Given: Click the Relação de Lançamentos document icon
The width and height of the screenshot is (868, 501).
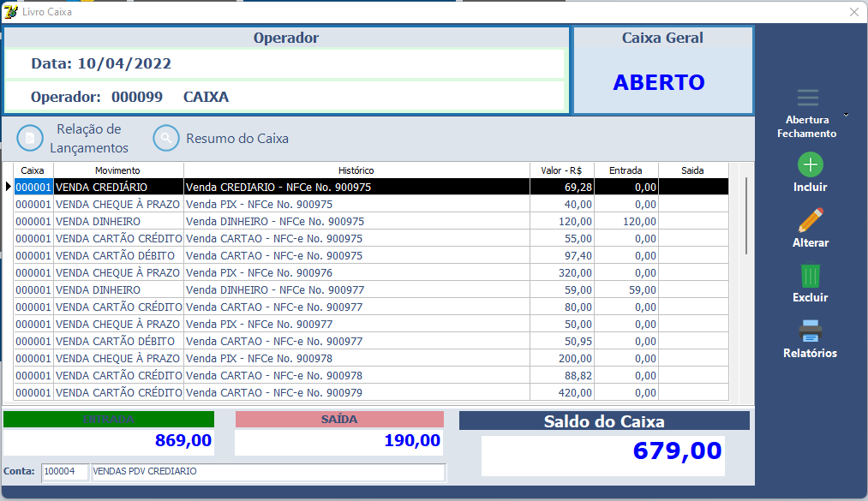Looking at the screenshot, I should tap(30, 139).
